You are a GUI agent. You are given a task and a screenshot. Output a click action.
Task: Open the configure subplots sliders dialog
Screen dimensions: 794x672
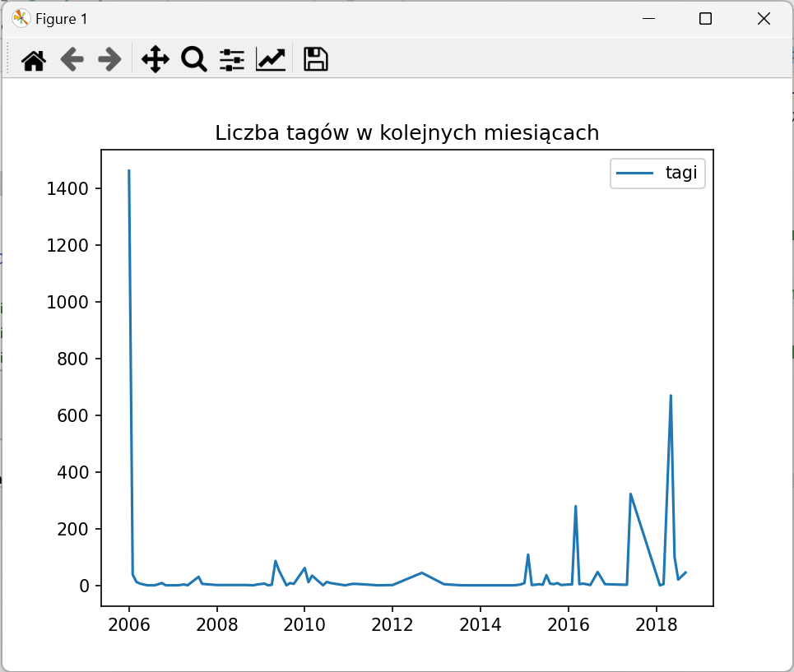(x=232, y=59)
